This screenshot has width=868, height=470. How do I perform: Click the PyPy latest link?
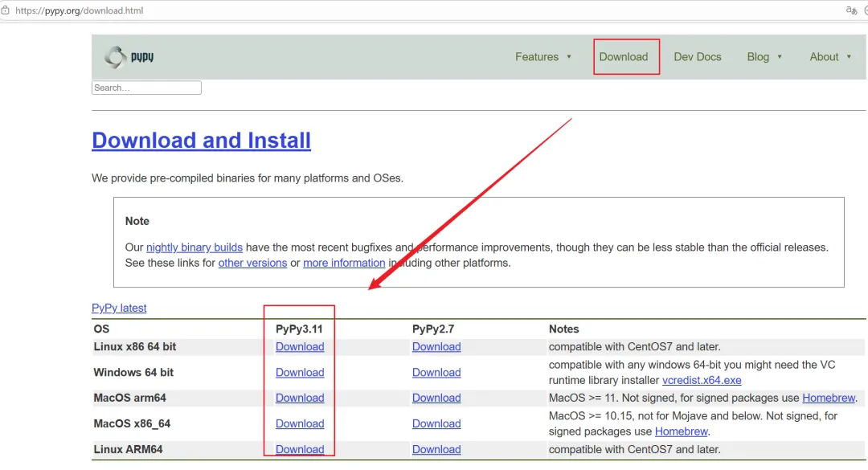[x=119, y=308]
